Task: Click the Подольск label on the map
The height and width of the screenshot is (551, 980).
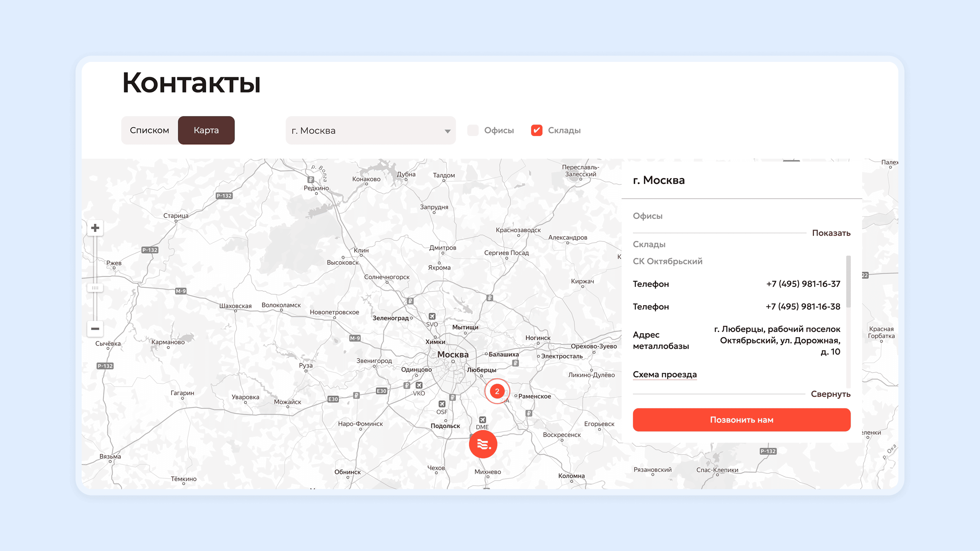Action: [445, 426]
